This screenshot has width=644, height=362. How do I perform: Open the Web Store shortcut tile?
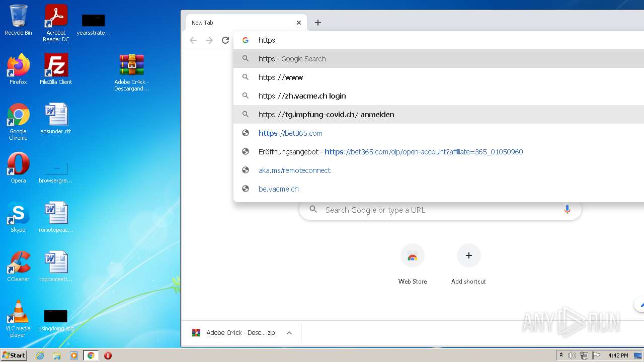pos(413,264)
